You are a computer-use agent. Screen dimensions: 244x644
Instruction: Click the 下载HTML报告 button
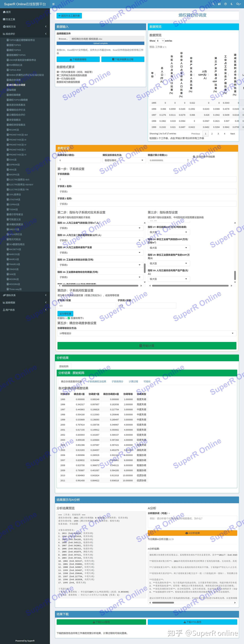192,622
